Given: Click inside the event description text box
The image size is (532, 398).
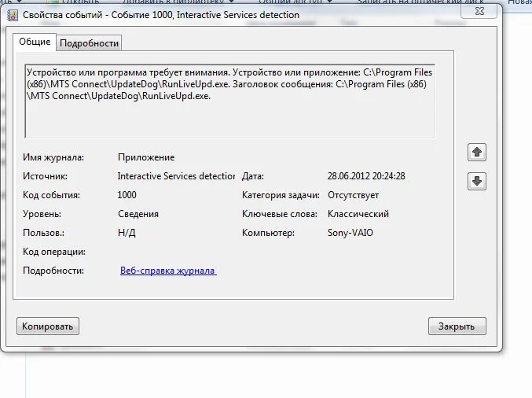Looking at the screenshot, I should point(230,101).
